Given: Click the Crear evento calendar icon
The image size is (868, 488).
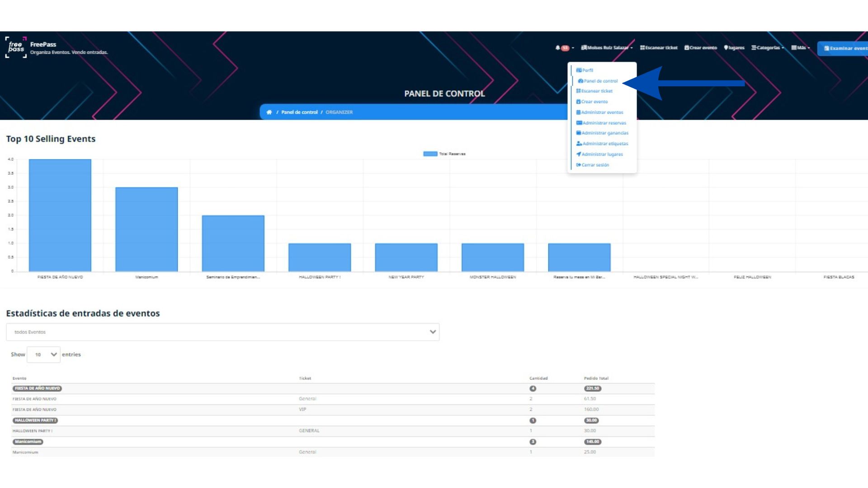Looking at the screenshot, I should click(x=686, y=47).
